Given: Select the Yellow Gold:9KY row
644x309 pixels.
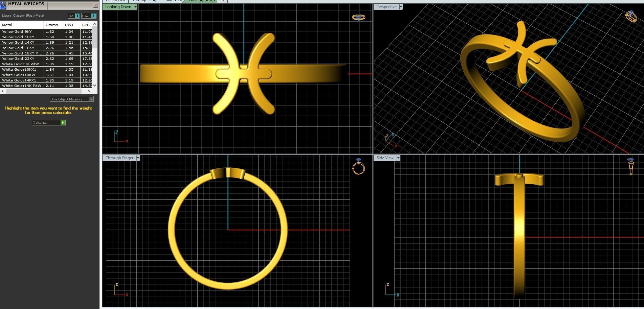Looking at the screenshot, I should click(x=46, y=31).
